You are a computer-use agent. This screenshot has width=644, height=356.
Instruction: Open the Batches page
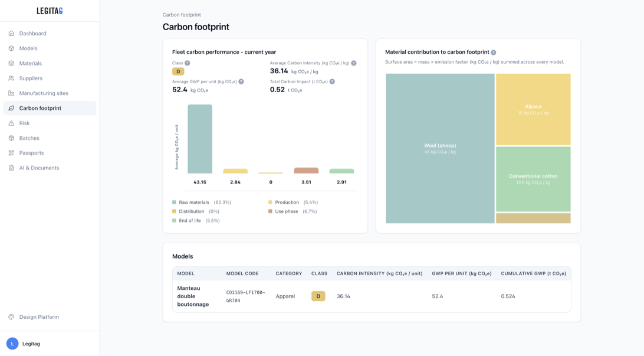coord(50,138)
